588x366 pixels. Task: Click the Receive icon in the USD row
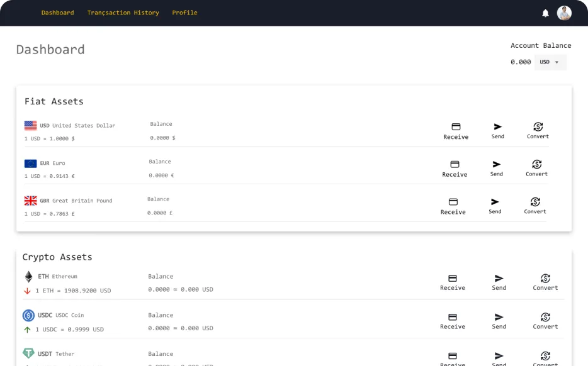point(456,126)
